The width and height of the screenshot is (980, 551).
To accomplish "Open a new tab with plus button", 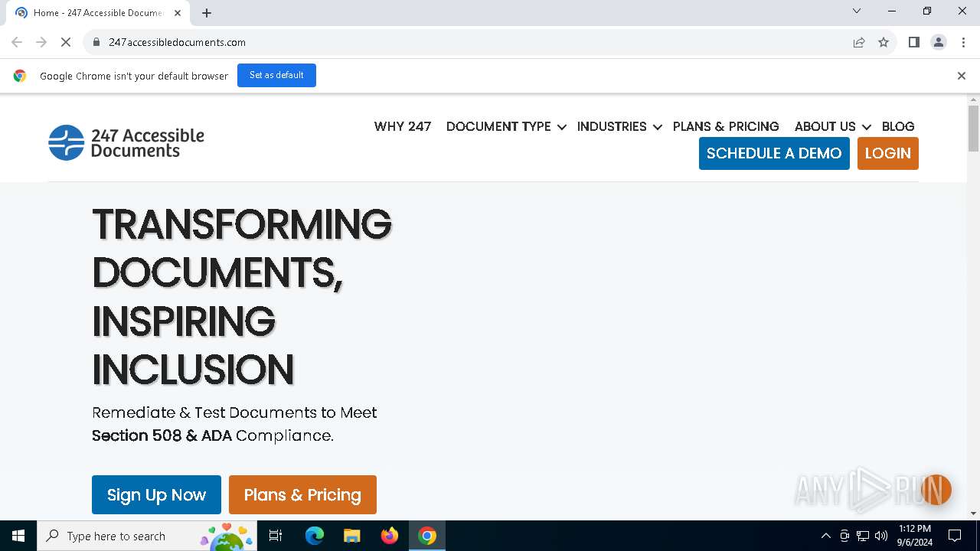I will [207, 13].
